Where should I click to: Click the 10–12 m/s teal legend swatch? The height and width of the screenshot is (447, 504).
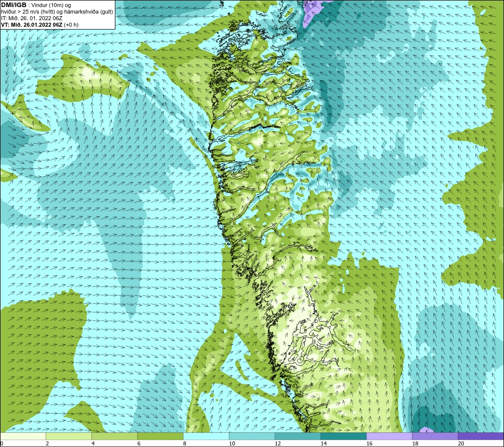coord(252,436)
